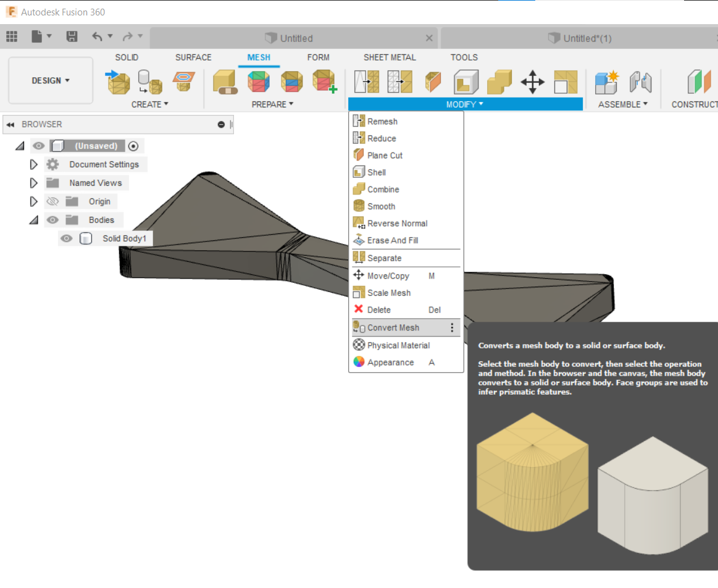This screenshot has height=588, width=718.
Task: Toggle visibility of Solid Body1
Action: click(x=66, y=238)
